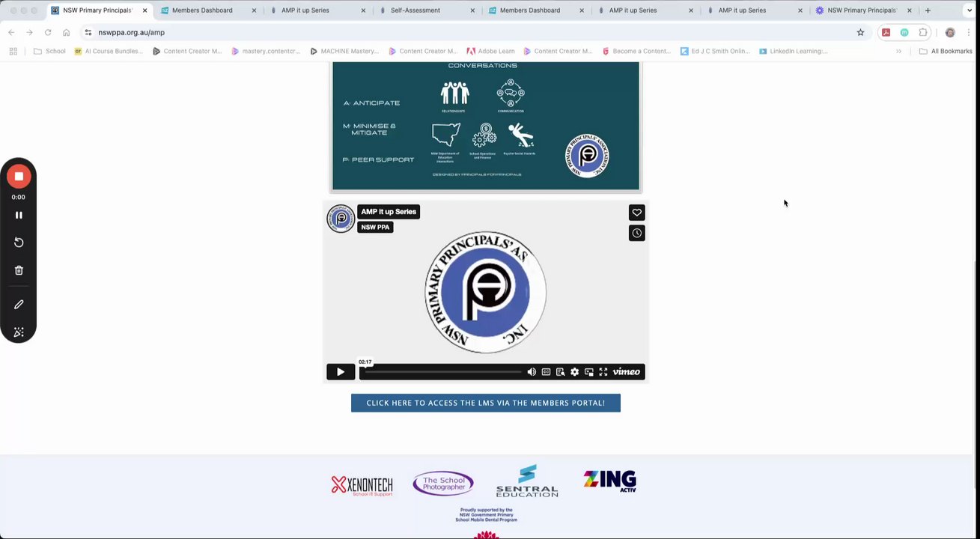Restart the recording via circular arrow icon
The height and width of the screenshot is (539, 980).
[x=19, y=243]
